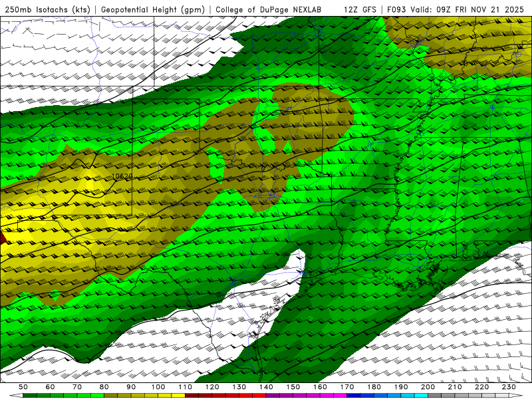Screen dimensions: 532x399
Task: Click the 150 label on the color scale
Action: (293, 387)
